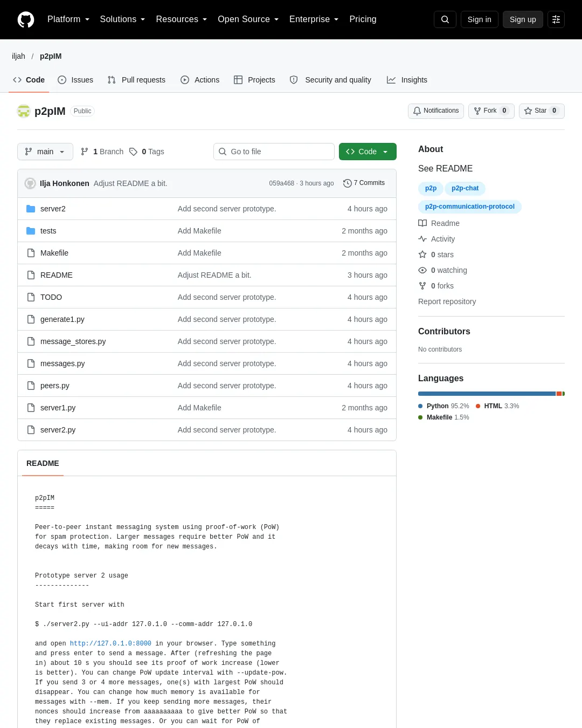Expand the Resources menu

click(182, 19)
